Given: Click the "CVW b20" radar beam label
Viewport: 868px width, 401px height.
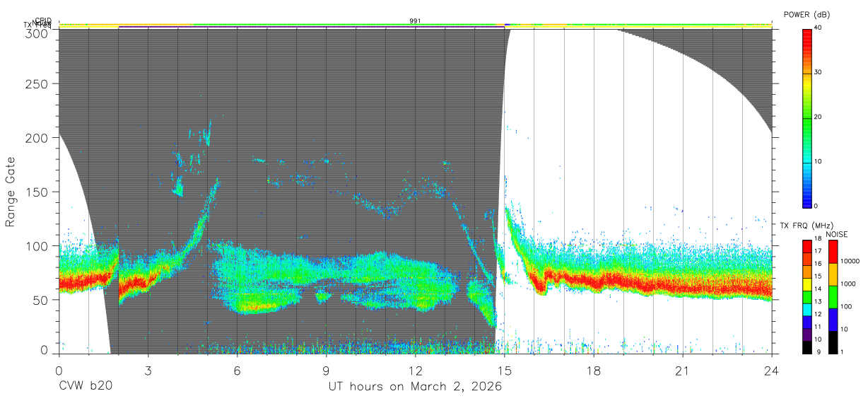Looking at the screenshot, I should [86, 387].
